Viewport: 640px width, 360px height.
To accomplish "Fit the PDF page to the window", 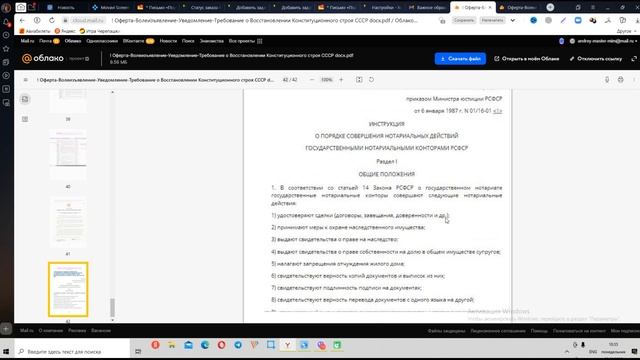I will click(359, 80).
